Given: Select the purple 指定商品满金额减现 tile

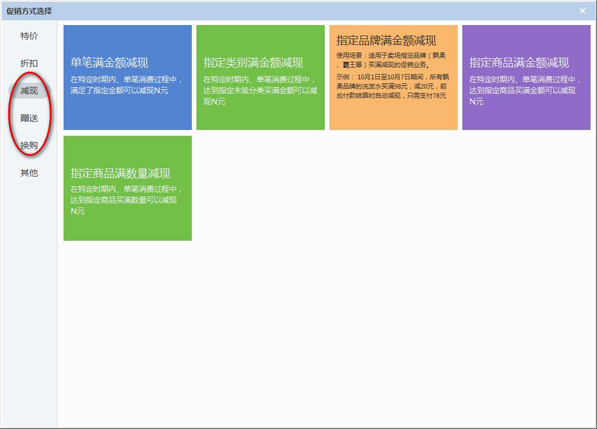Looking at the screenshot, I should coord(526,77).
